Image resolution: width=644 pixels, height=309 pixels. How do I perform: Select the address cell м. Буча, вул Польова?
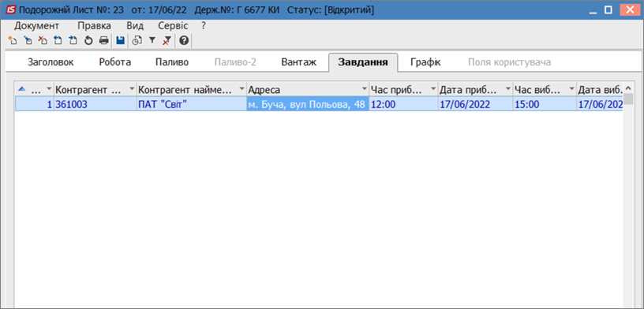click(x=307, y=104)
